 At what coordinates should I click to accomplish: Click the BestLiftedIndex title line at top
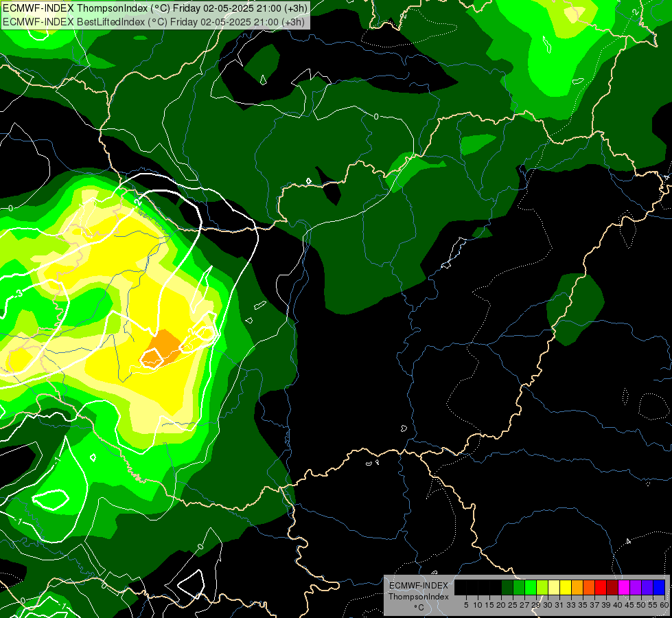[154, 21]
